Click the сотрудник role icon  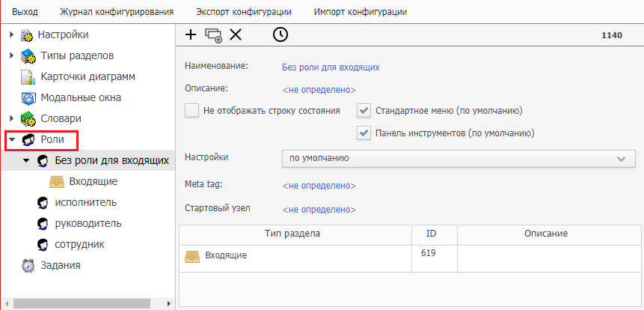[x=43, y=245]
